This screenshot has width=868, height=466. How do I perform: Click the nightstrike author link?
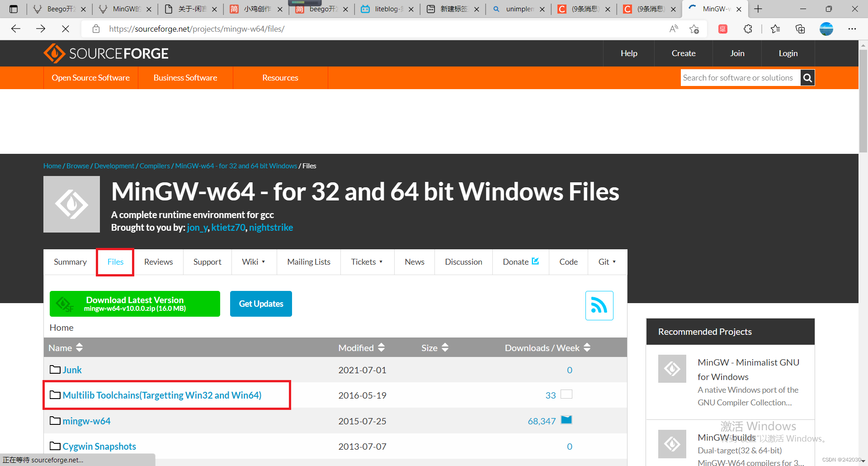click(271, 228)
